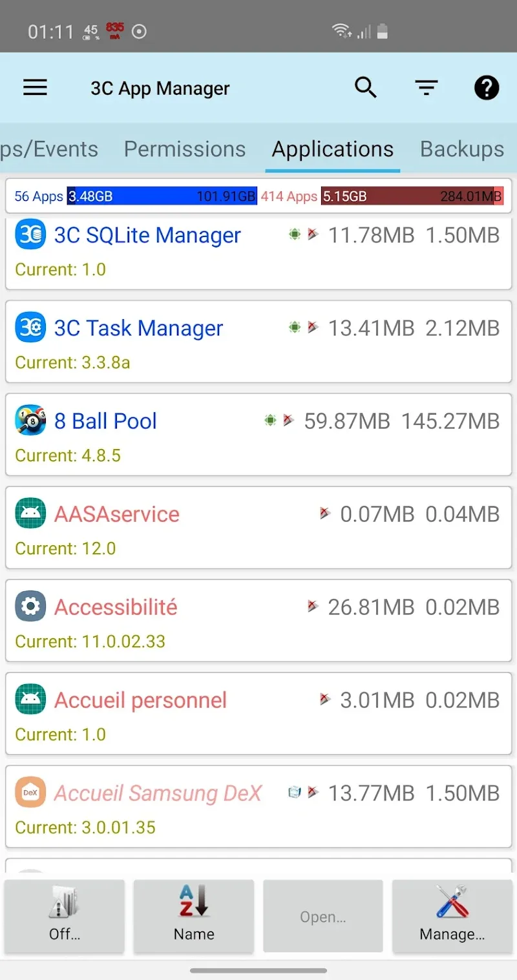
Task: Select the 3C SQLite Manager entry
Action: [x=258, y=253]
